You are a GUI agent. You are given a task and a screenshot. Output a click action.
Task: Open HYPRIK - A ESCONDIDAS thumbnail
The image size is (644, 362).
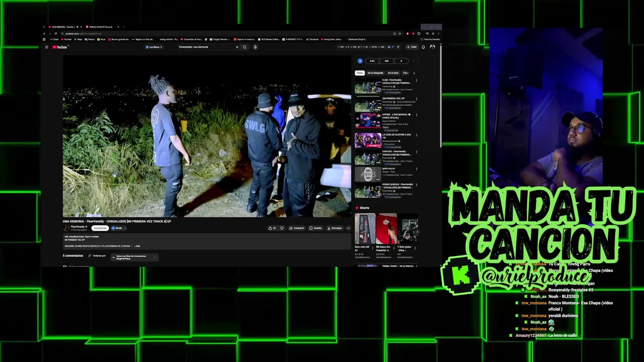[368, 121]
